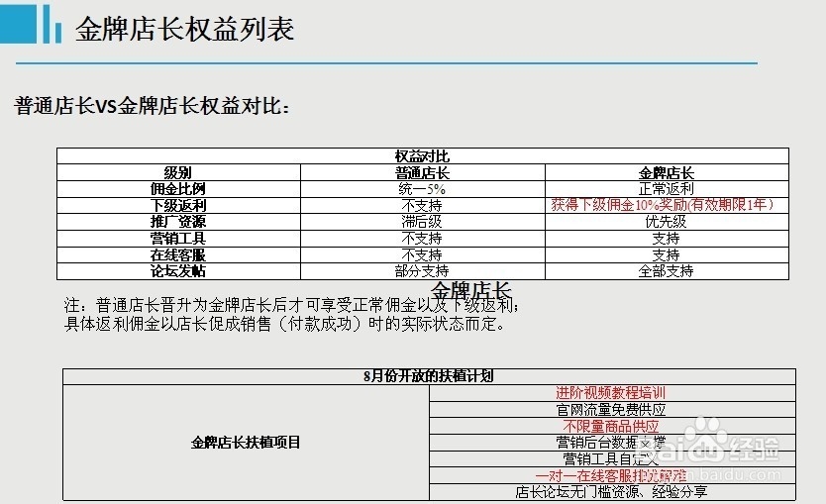Select the 佣金比例 row label
The width and height of the screenshot is (826, 504).
[178, 188]
